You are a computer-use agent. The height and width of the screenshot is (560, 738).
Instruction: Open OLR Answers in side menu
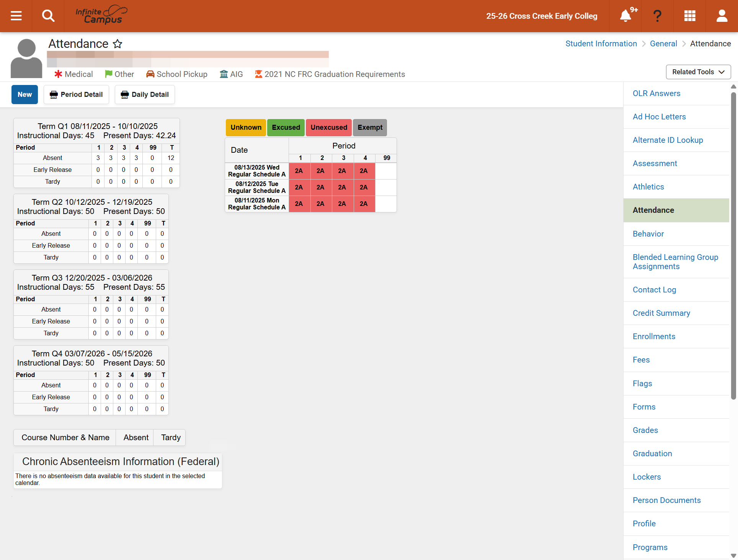(x=656, y=93)
